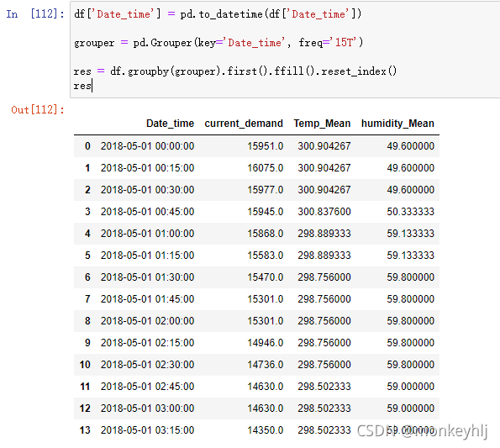500x448 pixels.
Task: Click demand value 15470.0
Action: [266, 277]
